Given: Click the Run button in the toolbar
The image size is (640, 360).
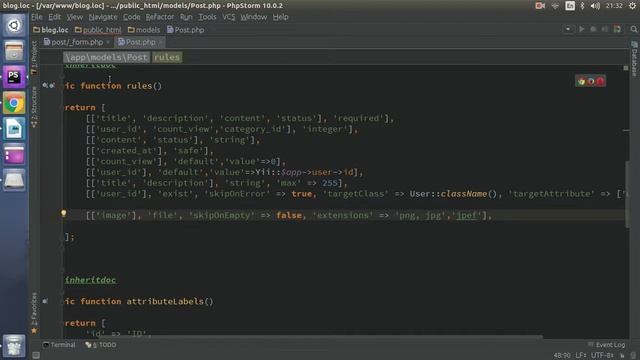Looking at the screenshot, I should (581, 29).
